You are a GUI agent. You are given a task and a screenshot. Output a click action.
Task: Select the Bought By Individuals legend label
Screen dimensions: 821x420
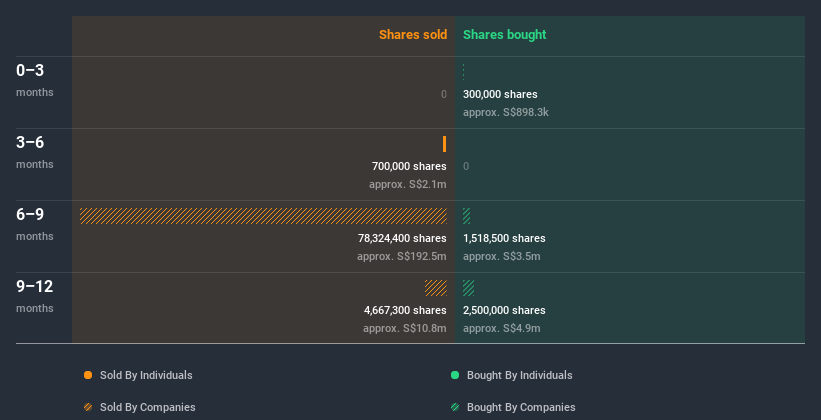point(519,375)
